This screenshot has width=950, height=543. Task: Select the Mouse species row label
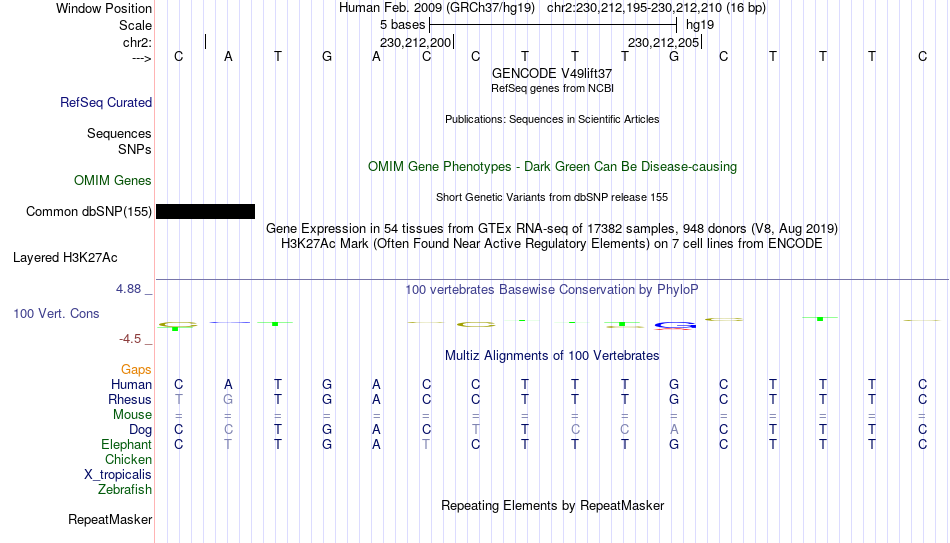[132, 415]
